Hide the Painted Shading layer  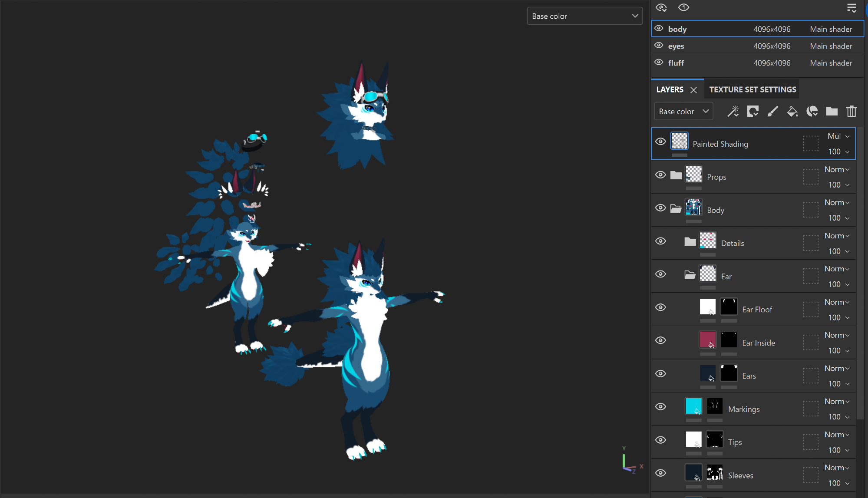pyautogui.click(x=660, y=142)
